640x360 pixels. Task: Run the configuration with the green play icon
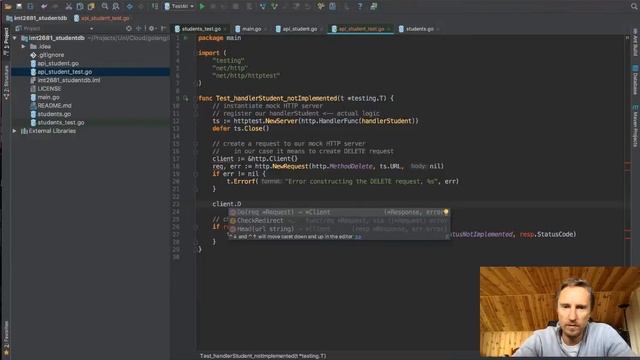point(202,7)
